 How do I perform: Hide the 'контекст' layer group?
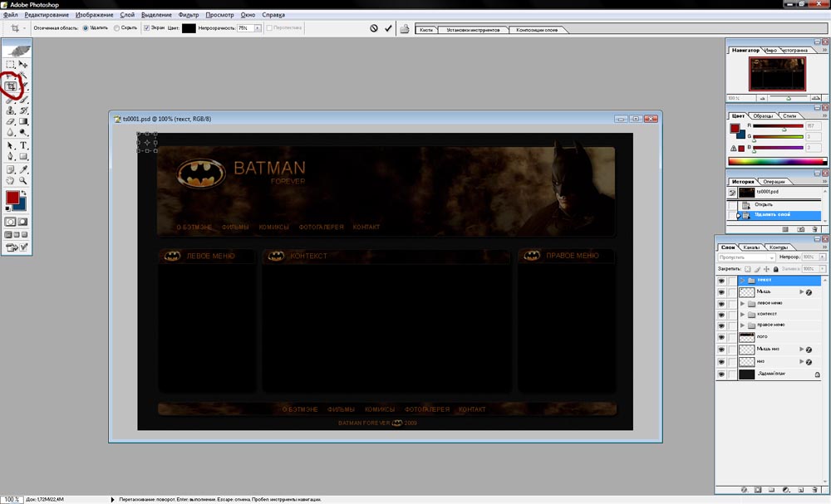tap(721, 315)
